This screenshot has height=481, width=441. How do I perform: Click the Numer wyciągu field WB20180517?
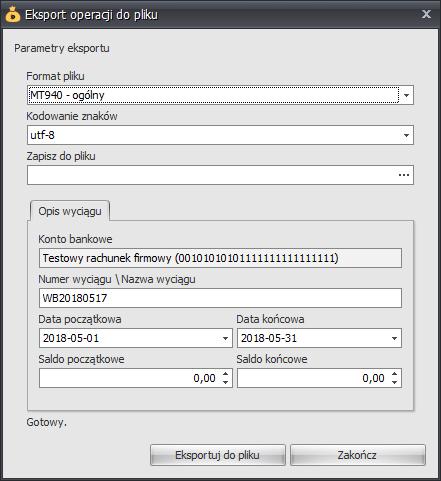pyautogui.click(x=220, y=298)
